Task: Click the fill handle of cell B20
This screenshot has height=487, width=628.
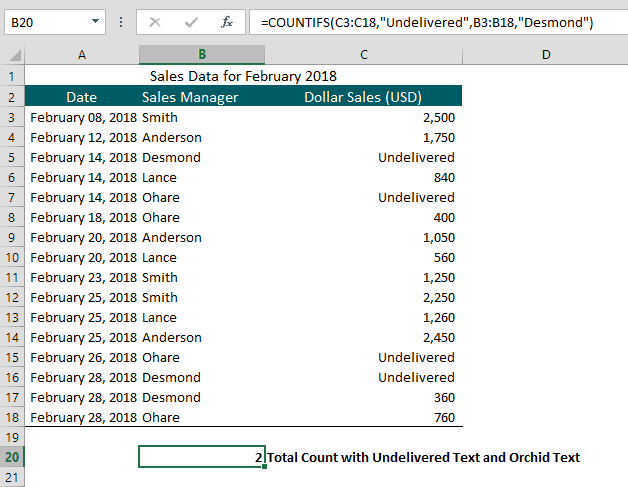Action: [264, 467]
